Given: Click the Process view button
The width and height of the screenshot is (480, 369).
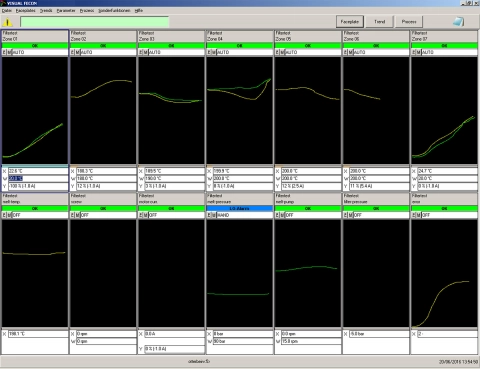Looking at the screenshot, I should 409,22.
